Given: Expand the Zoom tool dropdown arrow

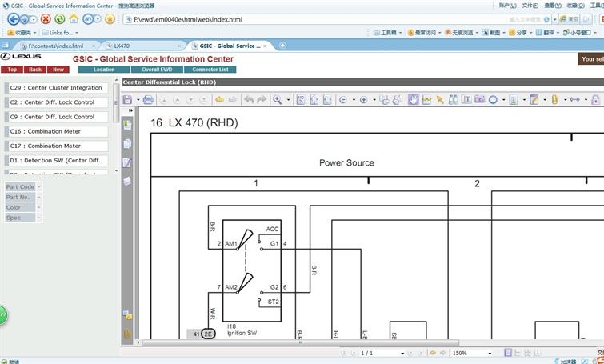Looking at the screenshot, I should tap(288, 100).
